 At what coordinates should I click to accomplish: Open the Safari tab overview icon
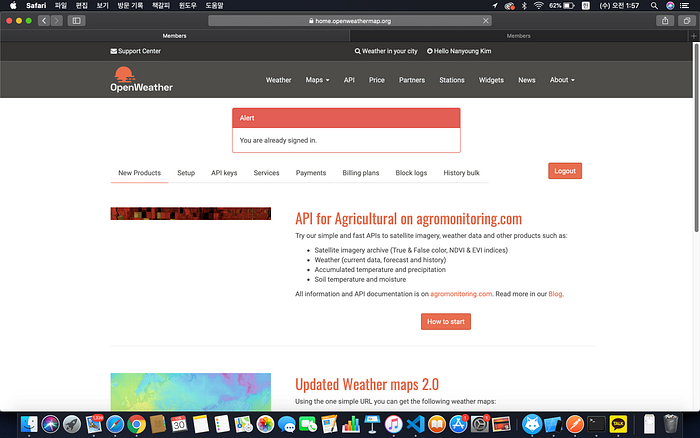pos(687,21)
